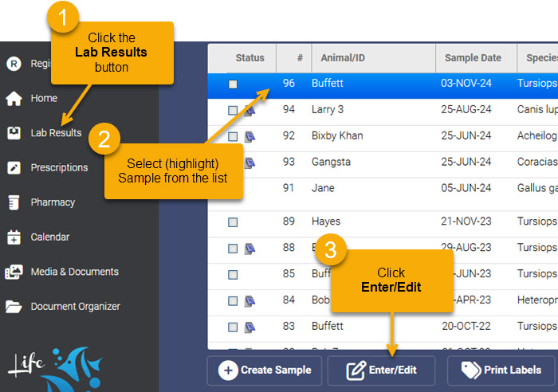Click the Calendar icon in sidebar
This screenshot has width=558, height=392.
[x=14, y=237]
